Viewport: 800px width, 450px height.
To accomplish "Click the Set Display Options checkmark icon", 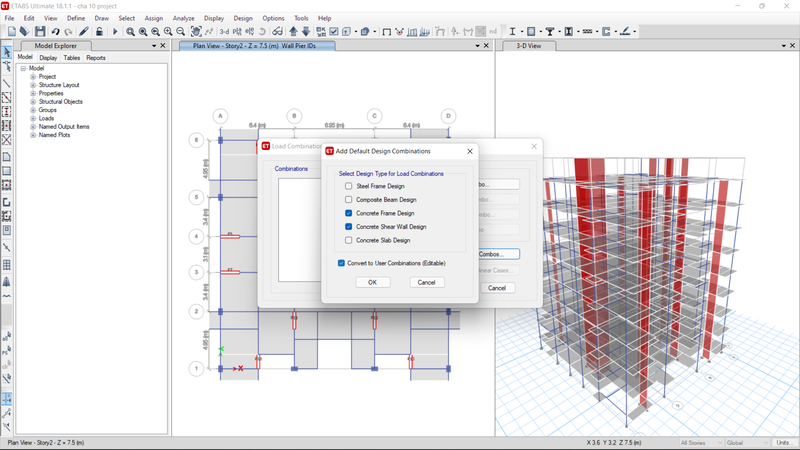I will (x=334, y=32).
